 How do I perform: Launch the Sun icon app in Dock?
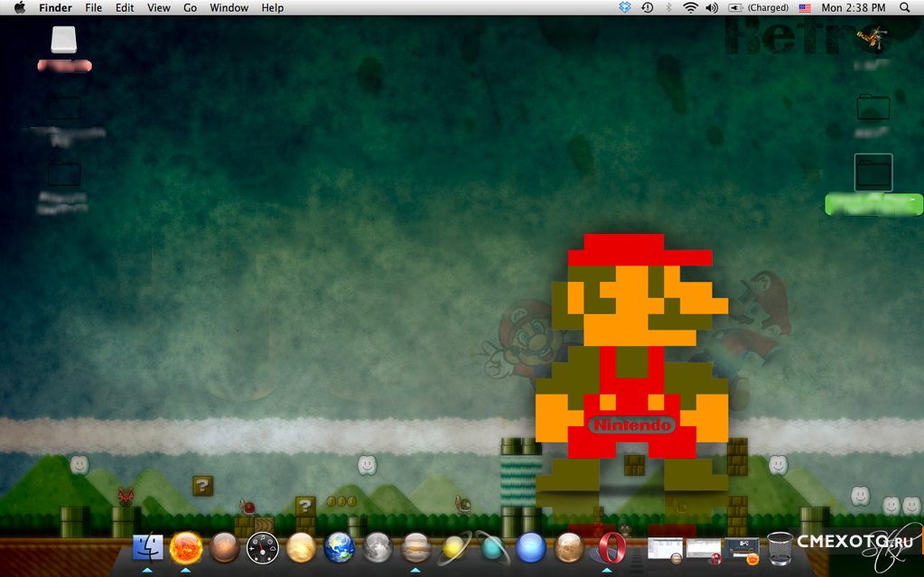(x=185, y=547)
